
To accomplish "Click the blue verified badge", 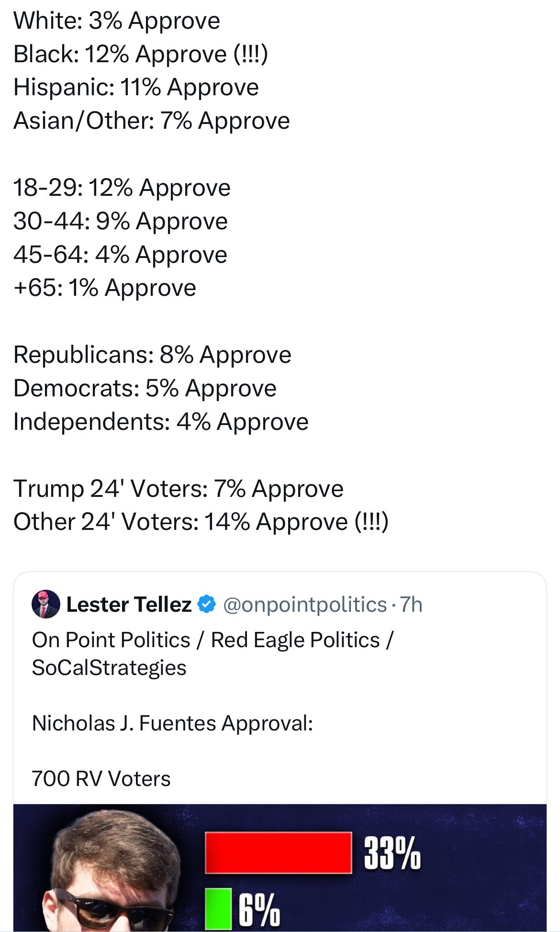I will point(207,604).
